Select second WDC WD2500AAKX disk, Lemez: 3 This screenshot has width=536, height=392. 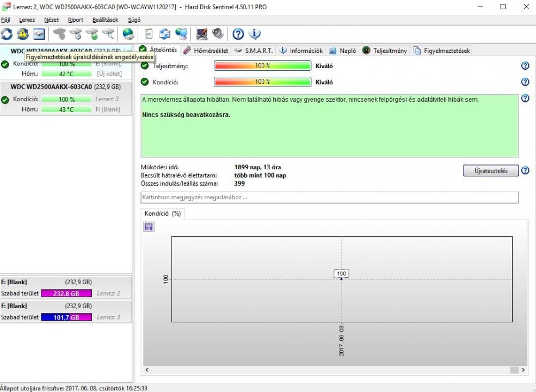66,98
